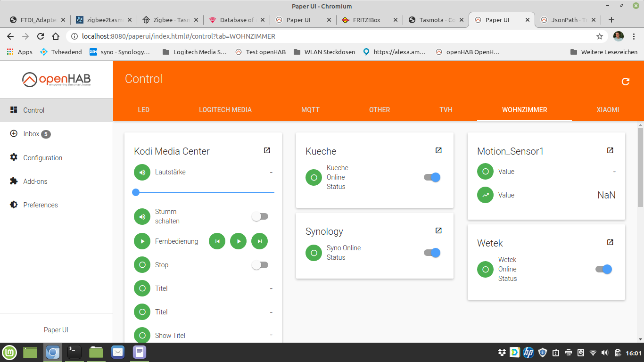The image size is (644, 362).
Task: Toggle the Wetek Online Status switch
Action: (603, 269)
